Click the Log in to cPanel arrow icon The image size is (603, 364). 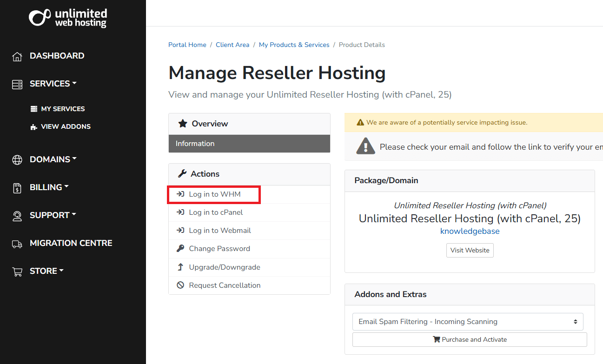pos(180,212)
